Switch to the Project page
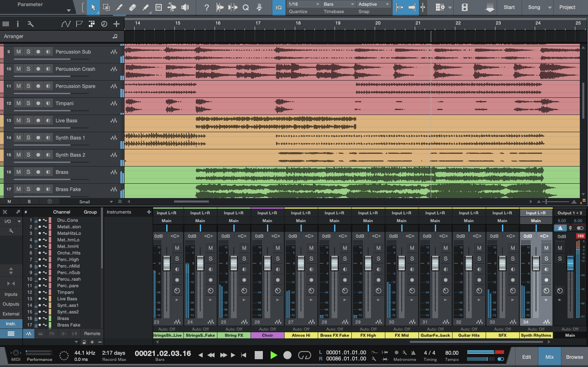 pyautogui.click(x=567, y=7)
